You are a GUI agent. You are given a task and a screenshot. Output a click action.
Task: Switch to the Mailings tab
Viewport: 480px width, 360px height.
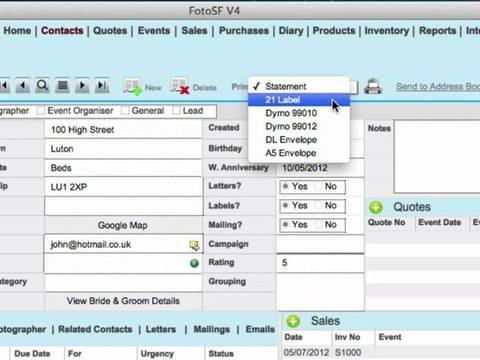pos(212,329)
